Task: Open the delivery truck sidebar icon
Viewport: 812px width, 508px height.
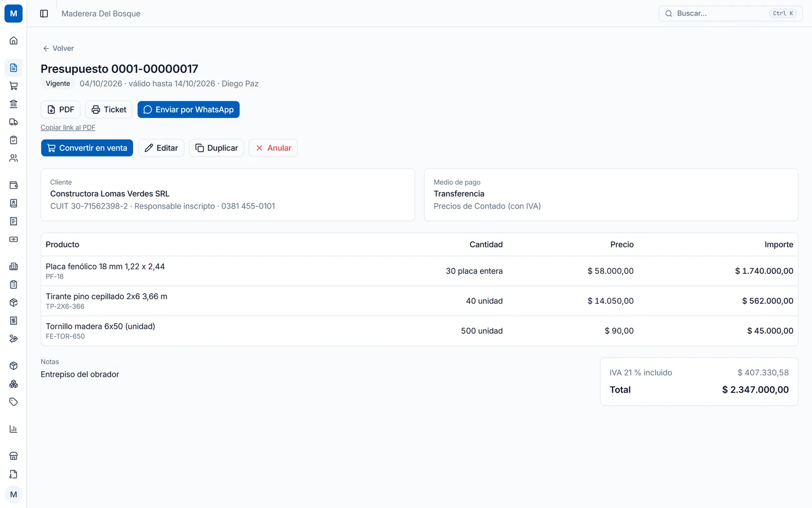Action: coord(14,122)
